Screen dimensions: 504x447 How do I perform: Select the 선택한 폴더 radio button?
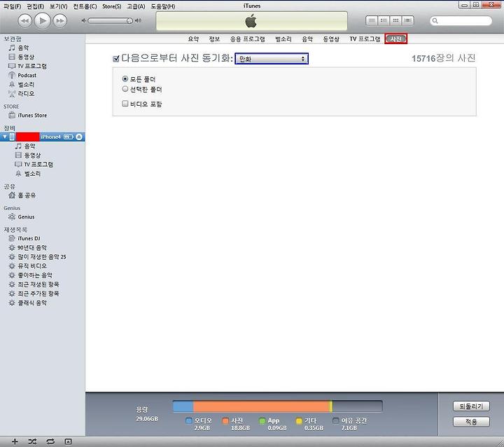125,89
